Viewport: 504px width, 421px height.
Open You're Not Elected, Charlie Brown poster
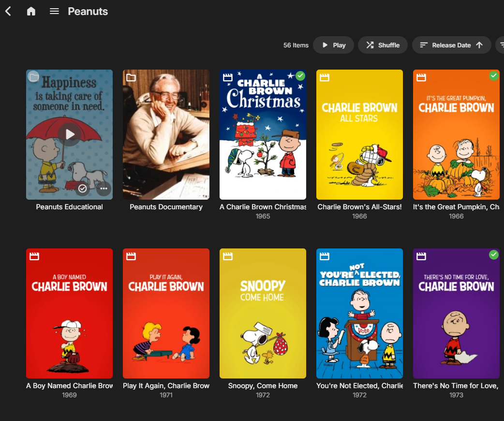(359, 313)
